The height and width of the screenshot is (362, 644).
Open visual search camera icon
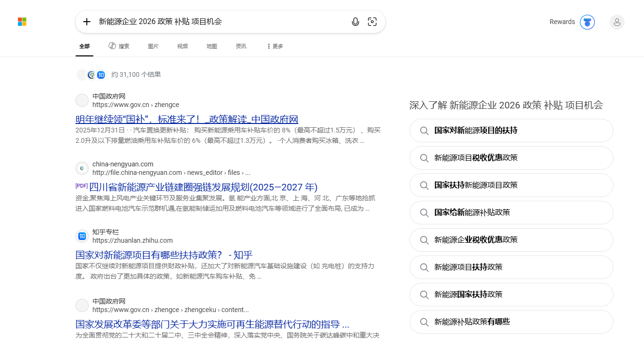coord(372,22)
